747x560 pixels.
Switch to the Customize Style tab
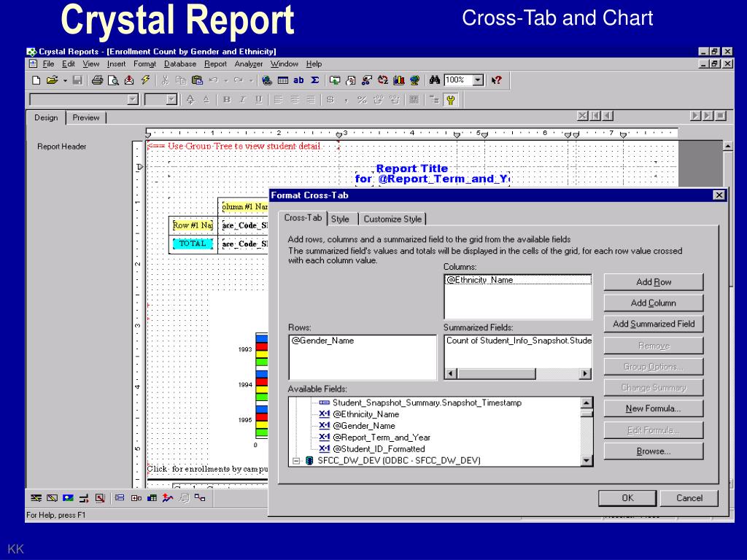tap(392, 219)
